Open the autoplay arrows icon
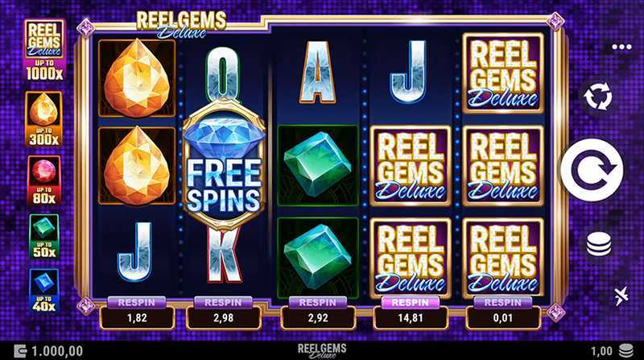 point(598,97)
